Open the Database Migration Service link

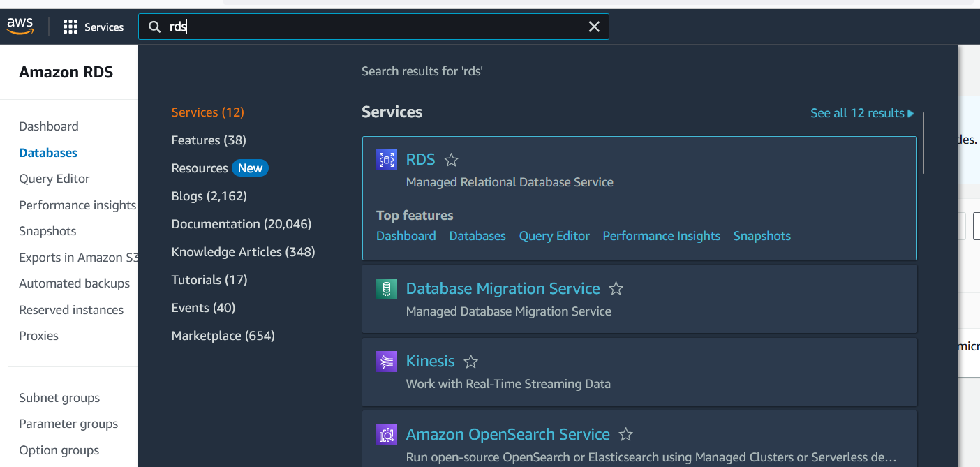point(503,289)
